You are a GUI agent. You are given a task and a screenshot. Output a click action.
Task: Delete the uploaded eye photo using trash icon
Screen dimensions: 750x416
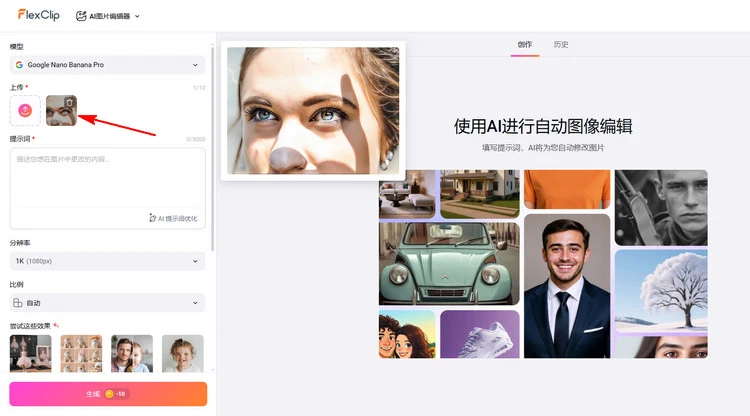point(68,102)
